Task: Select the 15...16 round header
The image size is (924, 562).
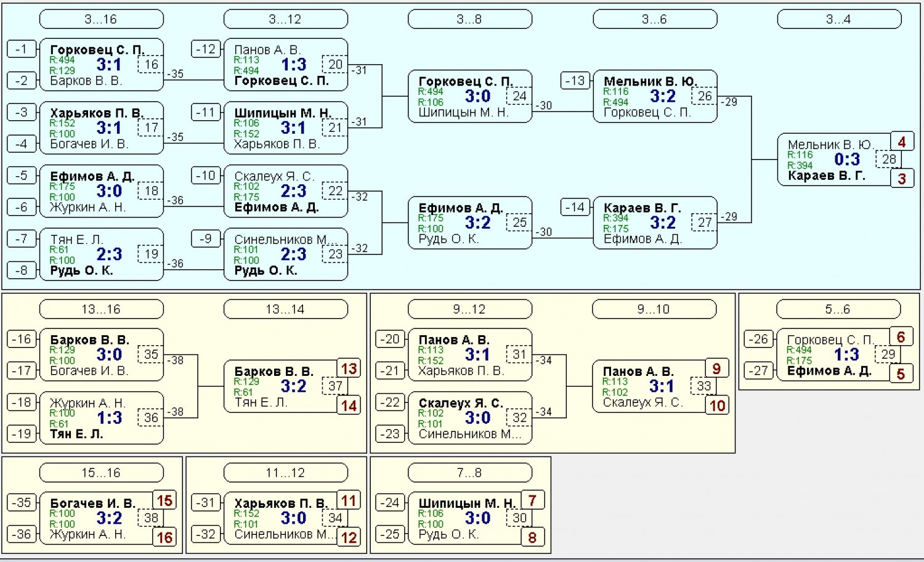Action: 102,473
